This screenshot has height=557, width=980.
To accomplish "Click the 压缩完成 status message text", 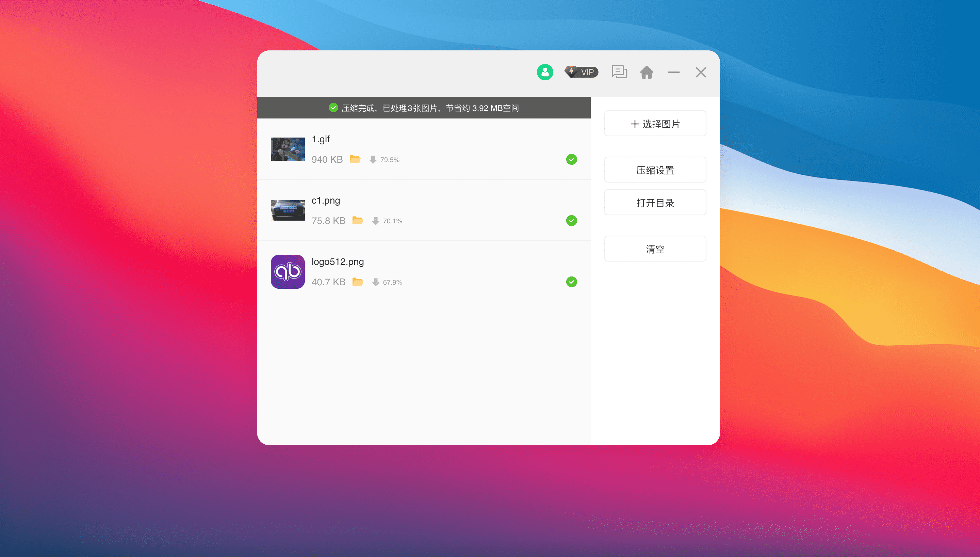I will [x=430, y=108].
